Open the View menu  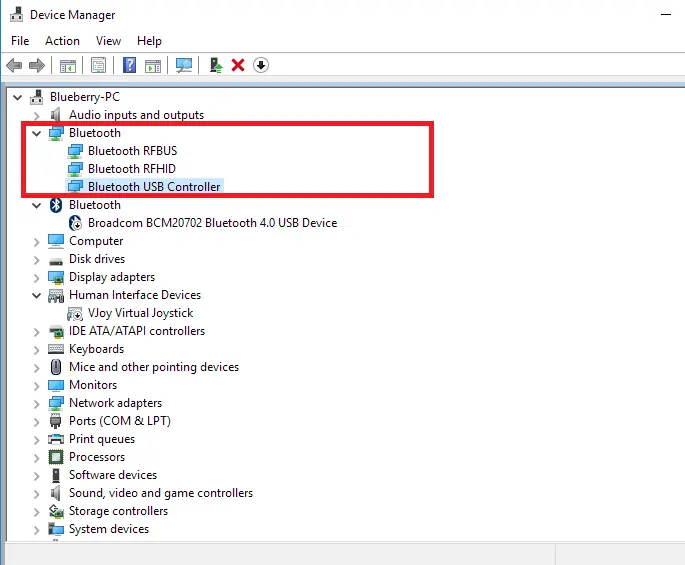click(108, 41)
